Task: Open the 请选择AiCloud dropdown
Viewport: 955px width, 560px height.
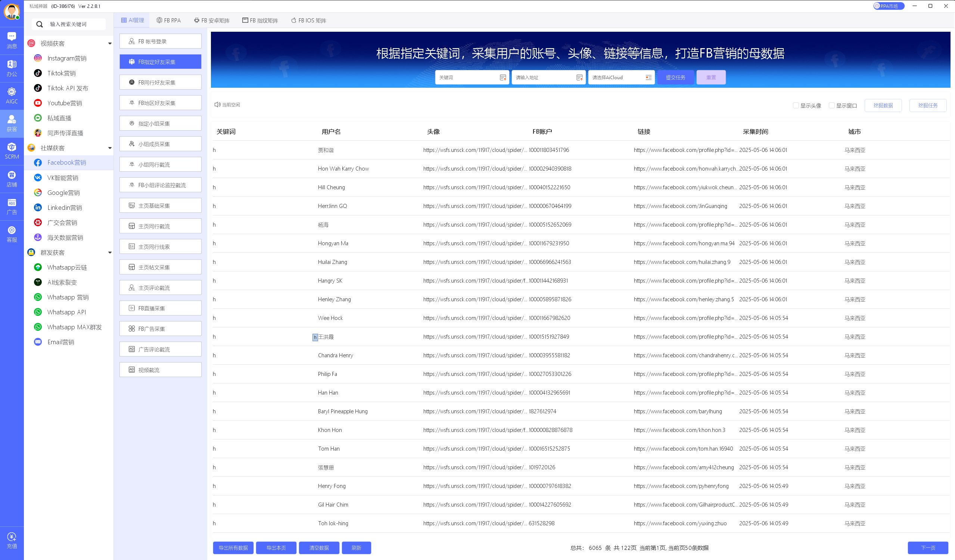Action: [x=621, y=77]
